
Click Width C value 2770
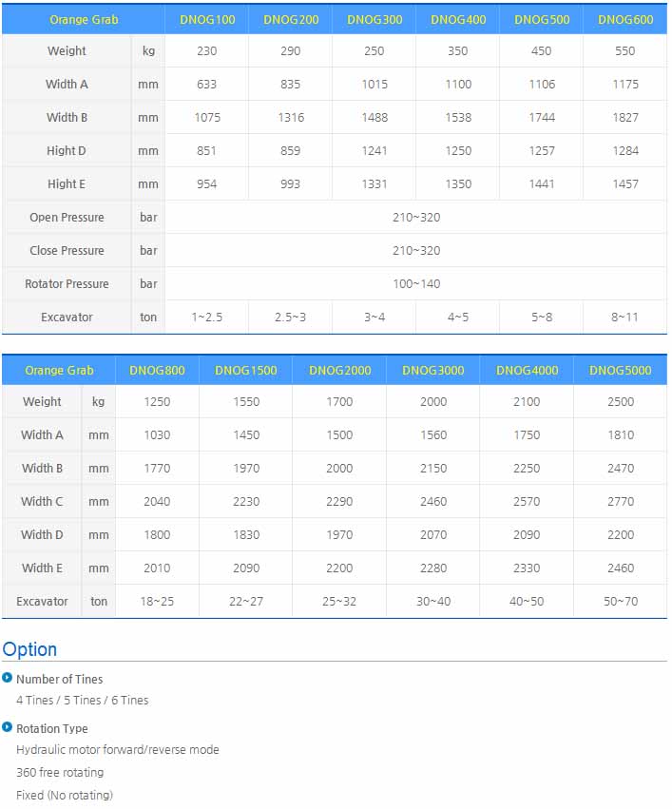click(621, 502)
